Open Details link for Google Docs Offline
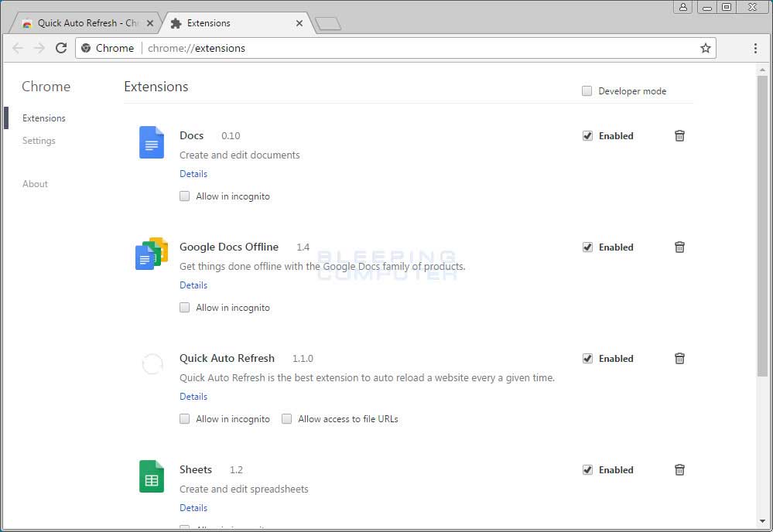This screenshot has width=773, height=532. (x=193, y=285)
